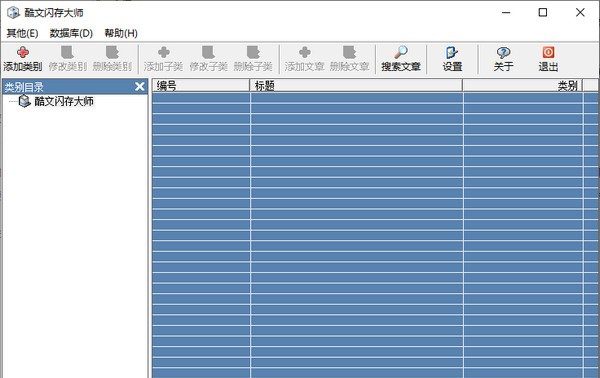This screenshot has width=600, height=378.
Task: Click the 编号 column header
Action: pos(201,85)
